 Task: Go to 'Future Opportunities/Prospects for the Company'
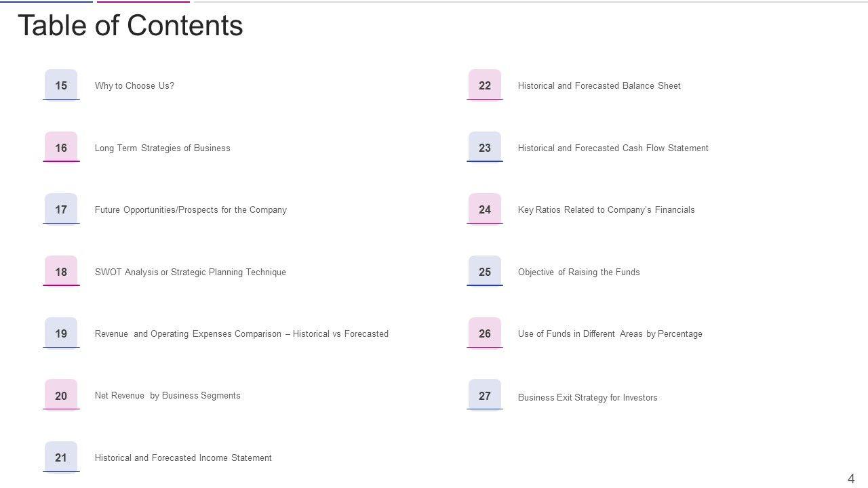(x=191, y=210)
